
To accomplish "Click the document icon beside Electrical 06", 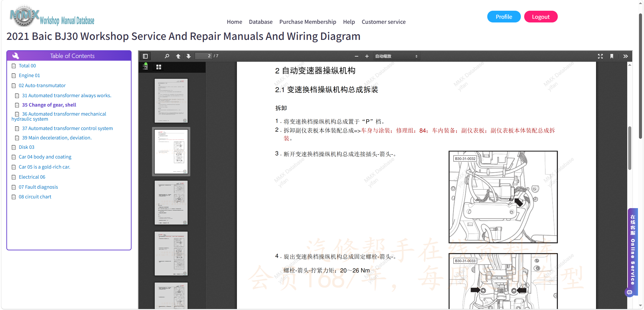I will tap(14, 177).
